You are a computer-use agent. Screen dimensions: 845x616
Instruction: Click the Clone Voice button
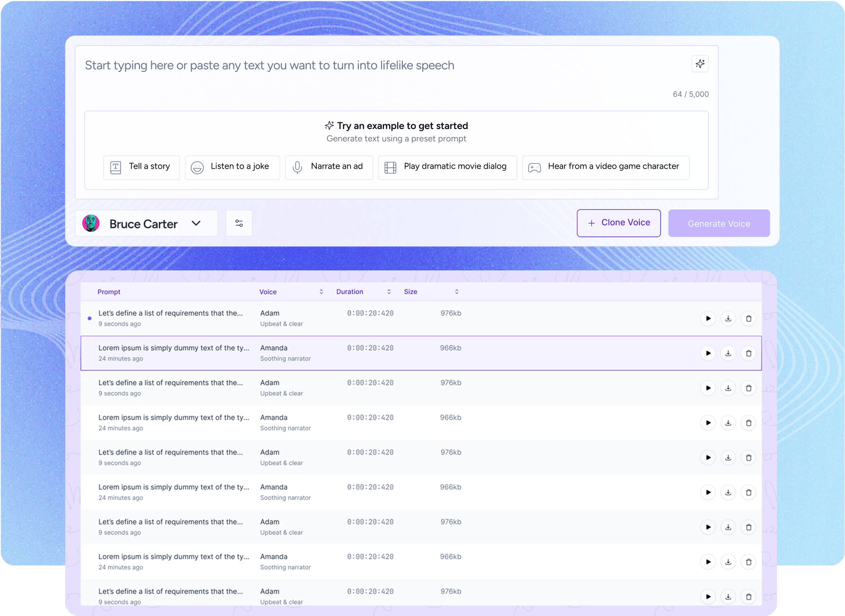point(619,223)
